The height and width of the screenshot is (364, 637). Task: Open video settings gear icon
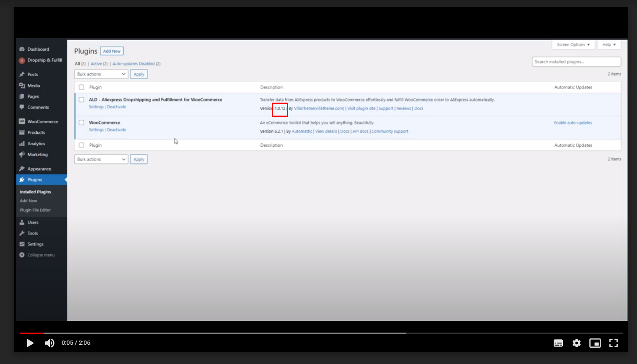coord(577,343)
